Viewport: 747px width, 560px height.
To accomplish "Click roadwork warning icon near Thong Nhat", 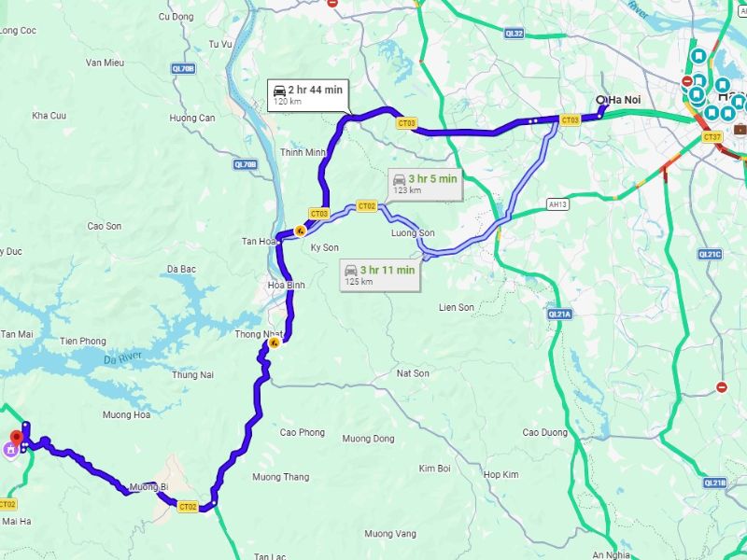I will (x=274, y=343).
